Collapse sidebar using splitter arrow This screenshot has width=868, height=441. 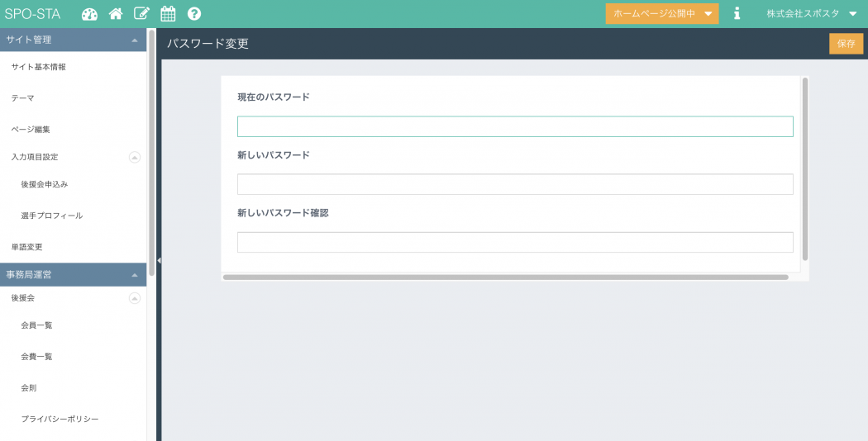pos(159,260)
